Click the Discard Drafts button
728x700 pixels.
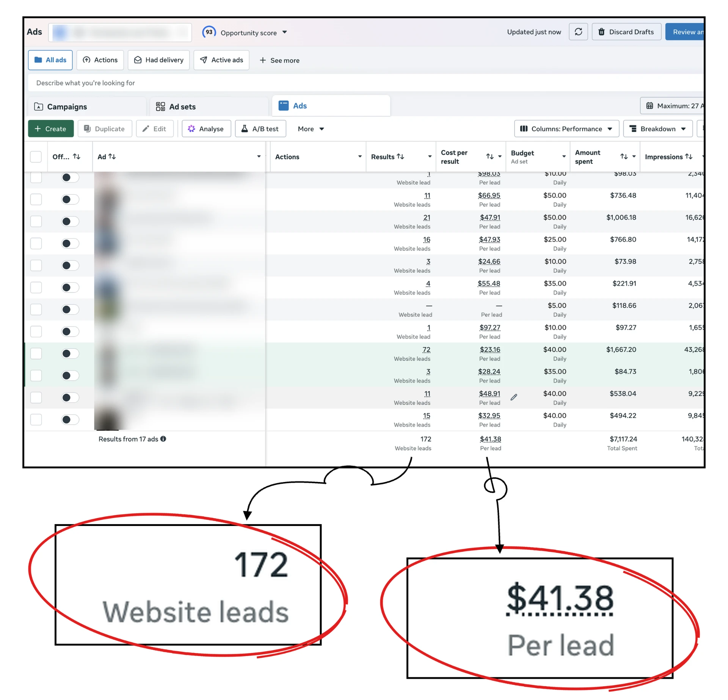(626, 32)
